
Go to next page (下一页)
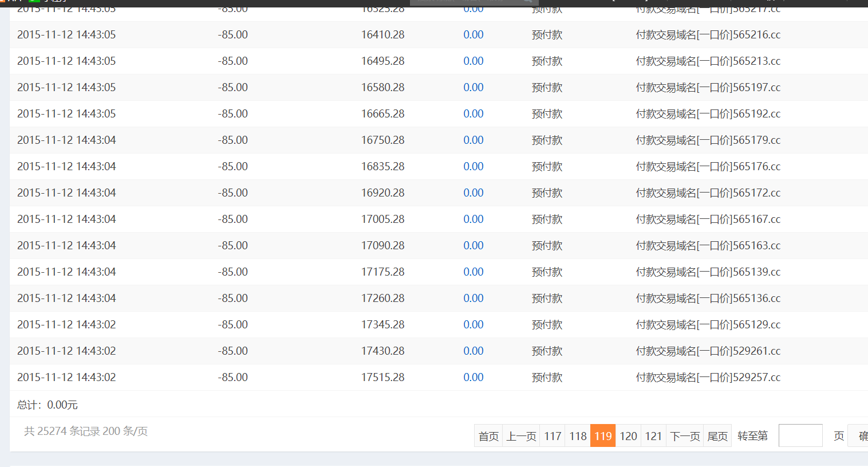coord(685,436)
